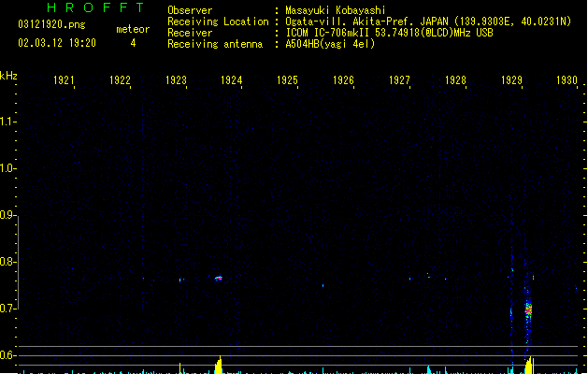This screenshot has width=588, height=374.
Task: Click the 1927 time axis marker
Action: [x=400, y=80]
